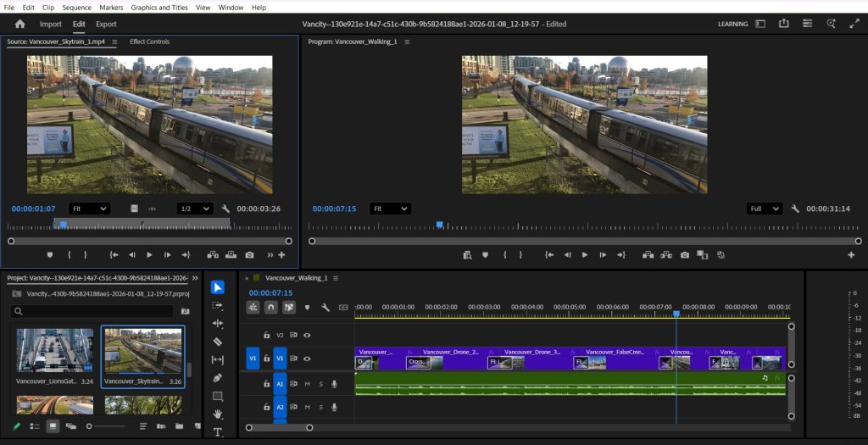Click Export Frame camera icon in Source monitor
The width and height of the screenshot is (868, 445).
249,254
